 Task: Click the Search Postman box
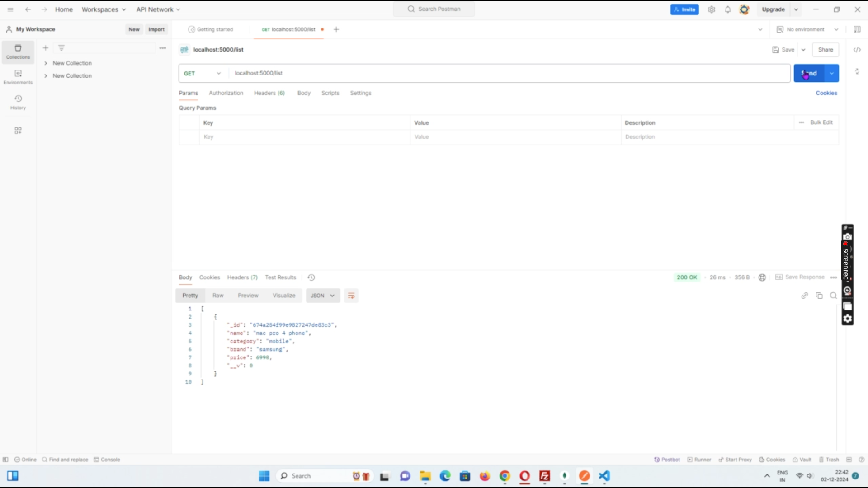click(x=434, y=9)
